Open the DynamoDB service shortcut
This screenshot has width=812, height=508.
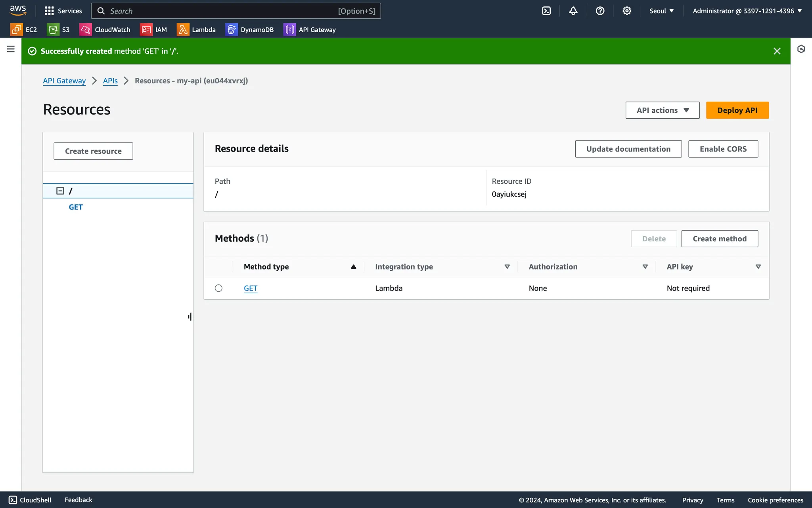(x=250, y=30)
